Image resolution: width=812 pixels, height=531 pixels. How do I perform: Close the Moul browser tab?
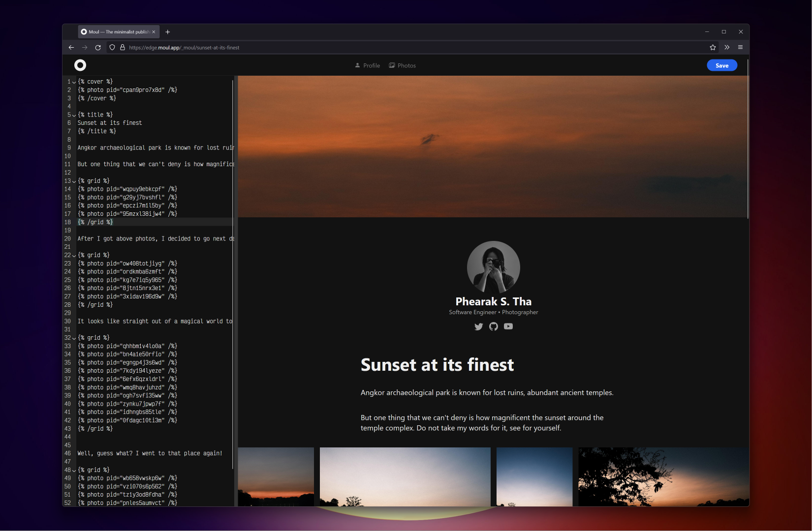tap(154, 32)
